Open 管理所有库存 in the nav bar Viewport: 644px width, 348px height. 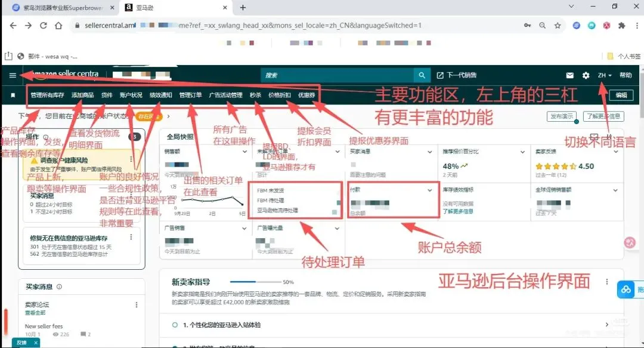click(47, 95)
